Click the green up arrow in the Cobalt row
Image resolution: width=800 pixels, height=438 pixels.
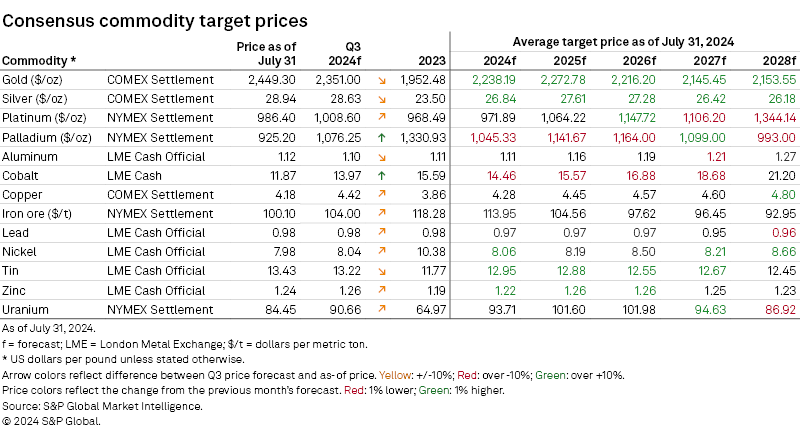[x=382, y=173]
